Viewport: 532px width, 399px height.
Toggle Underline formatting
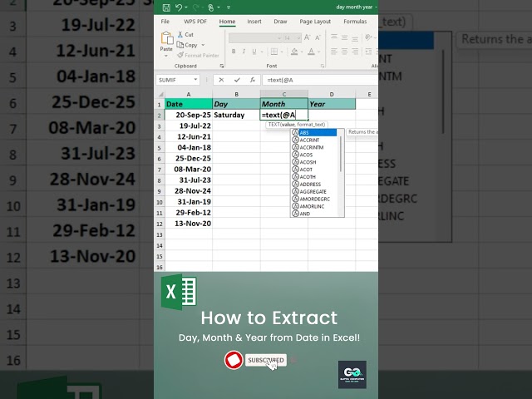(254, 52)
